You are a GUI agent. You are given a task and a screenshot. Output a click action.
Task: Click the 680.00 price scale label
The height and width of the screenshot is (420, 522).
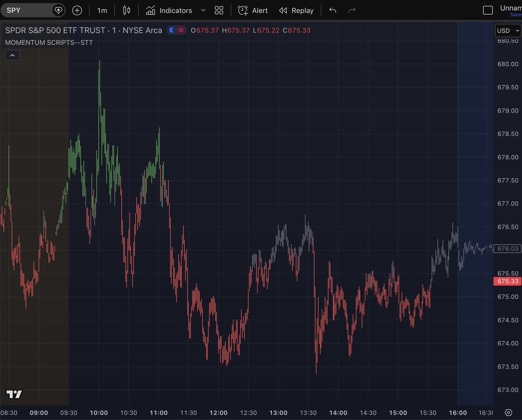point(508,64)
